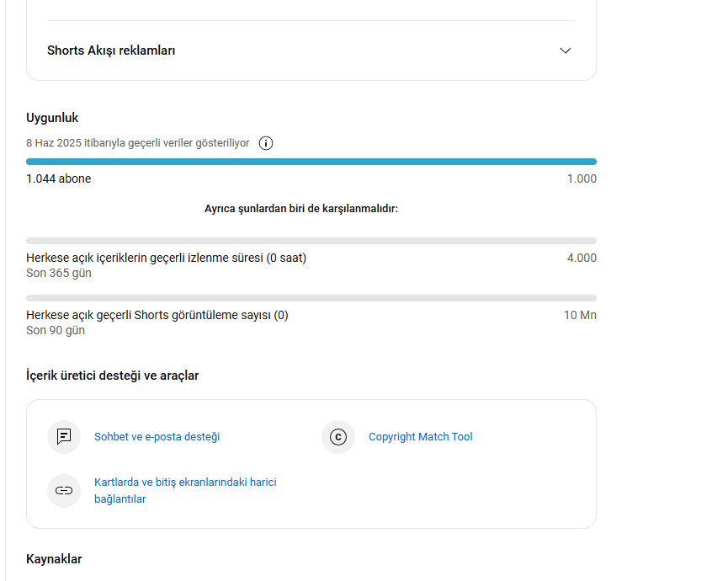Click the Uygunluk section heading
Image resolution: width=728 pixels, height=581 pixels.
click(52, 118)
